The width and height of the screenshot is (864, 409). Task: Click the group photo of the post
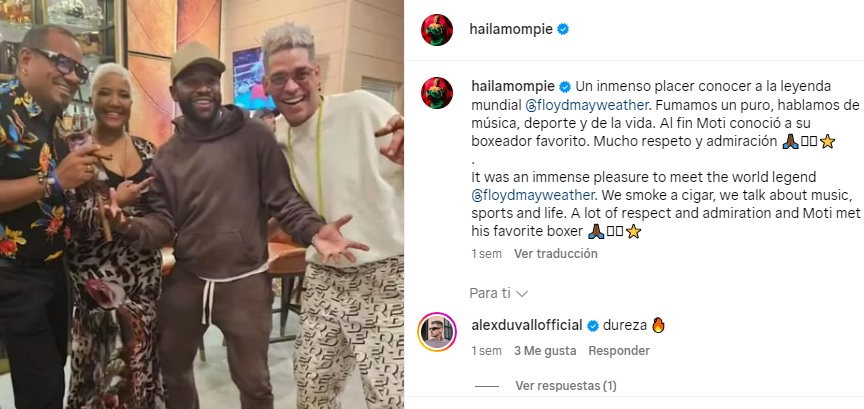tap(202, 204)
